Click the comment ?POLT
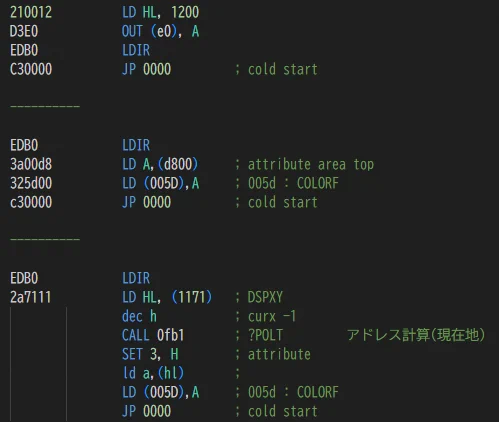The width and height of the screenshot is (499, 422). tap(265, 335)
